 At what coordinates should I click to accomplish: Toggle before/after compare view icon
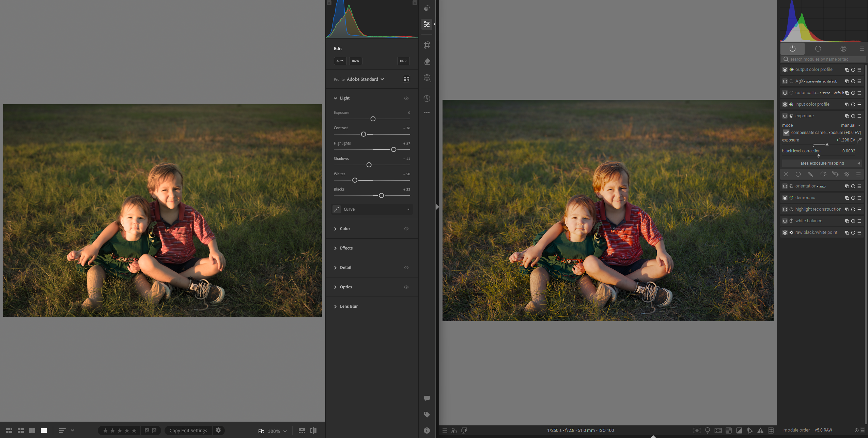(x=313, y=431)
